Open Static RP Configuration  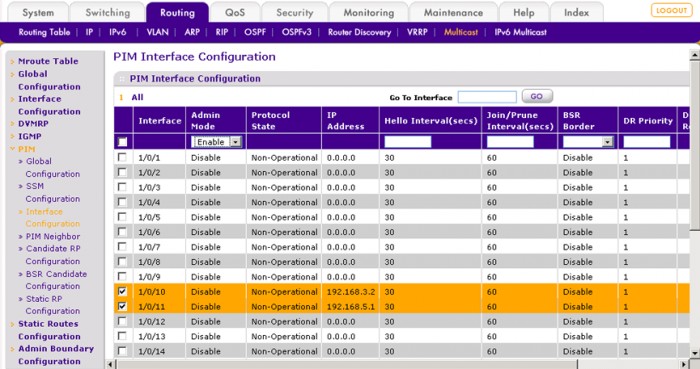click(x=53, y=305)
